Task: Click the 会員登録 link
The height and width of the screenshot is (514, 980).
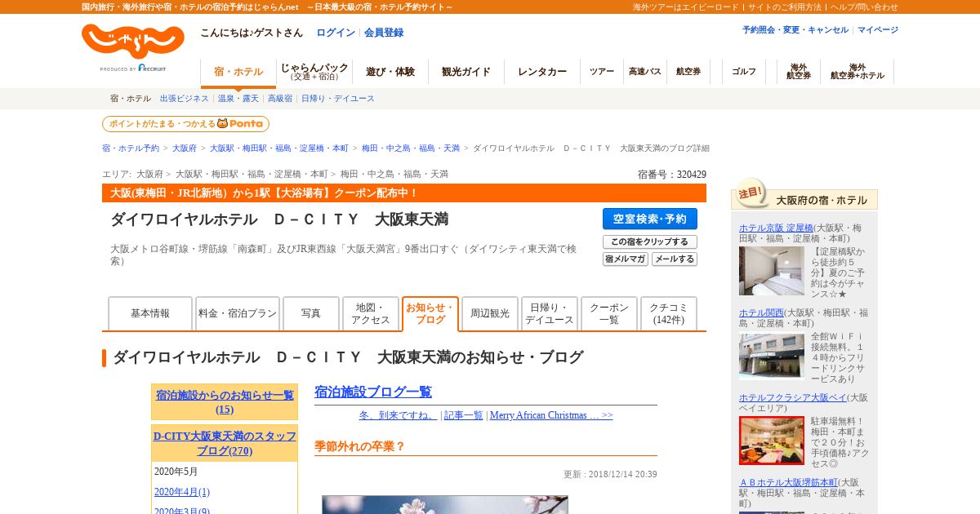Action: click(x=384, y=33)
